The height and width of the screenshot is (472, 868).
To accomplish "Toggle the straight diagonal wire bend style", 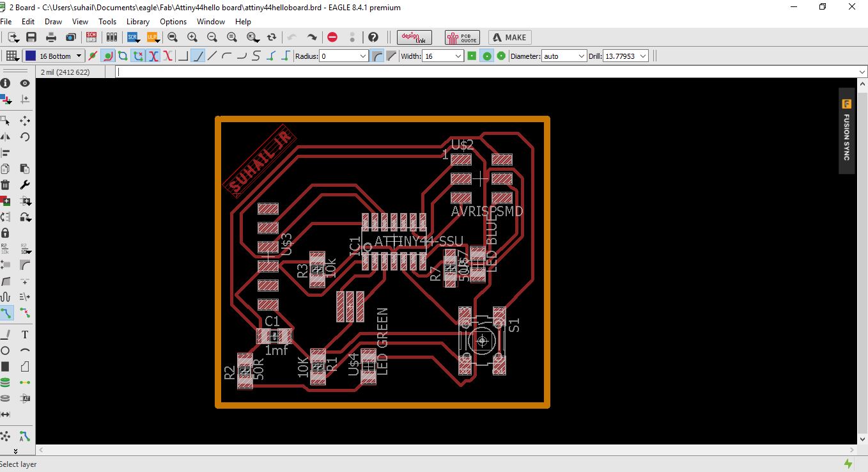I will 212,56.
